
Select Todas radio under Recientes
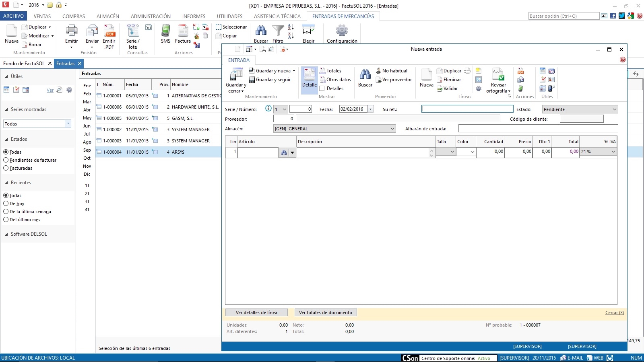(x=6, y=195)
